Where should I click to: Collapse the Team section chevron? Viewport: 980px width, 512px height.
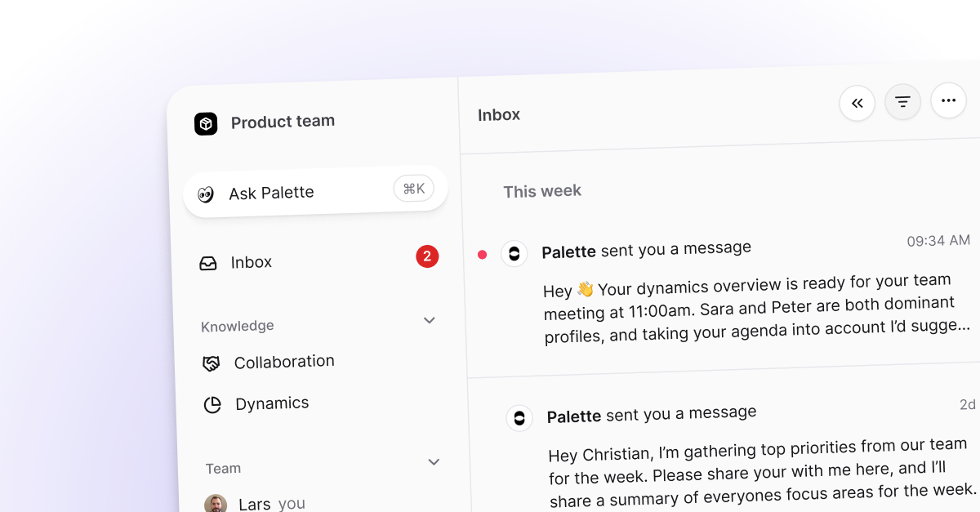coord(434,462)
